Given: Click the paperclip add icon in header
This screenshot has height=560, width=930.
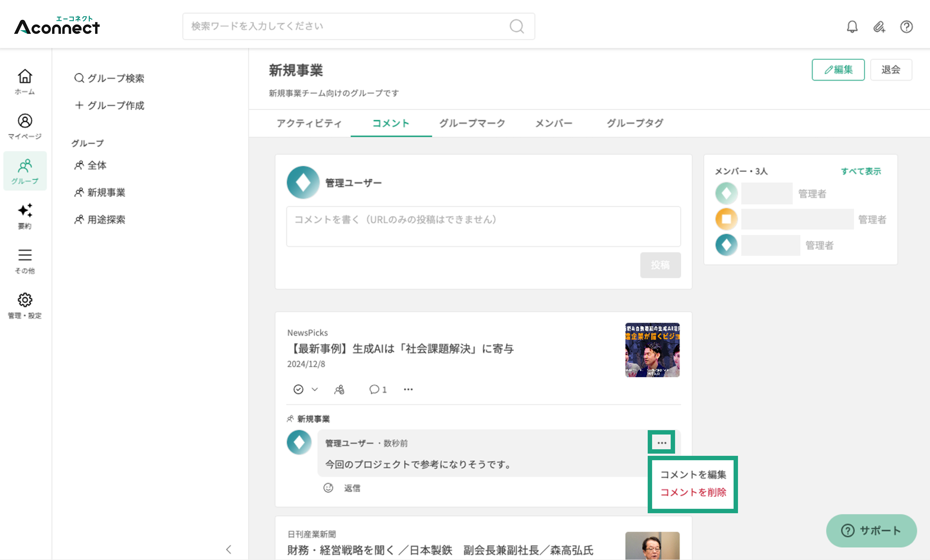Looking at the screenshot, I should (879, 26).
